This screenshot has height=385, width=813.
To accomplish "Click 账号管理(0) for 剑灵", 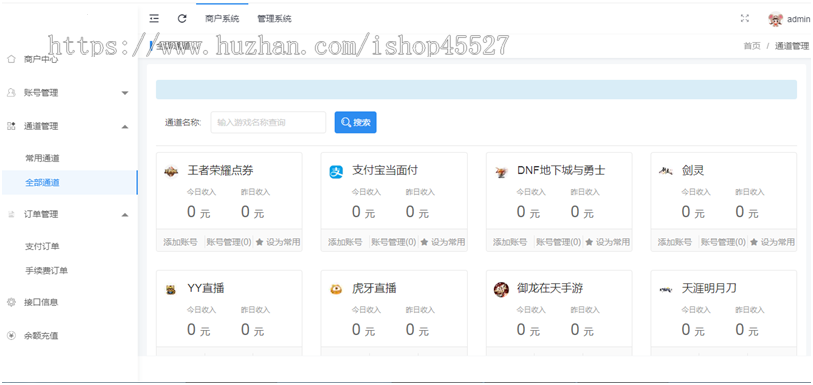I will coord(723,242).
